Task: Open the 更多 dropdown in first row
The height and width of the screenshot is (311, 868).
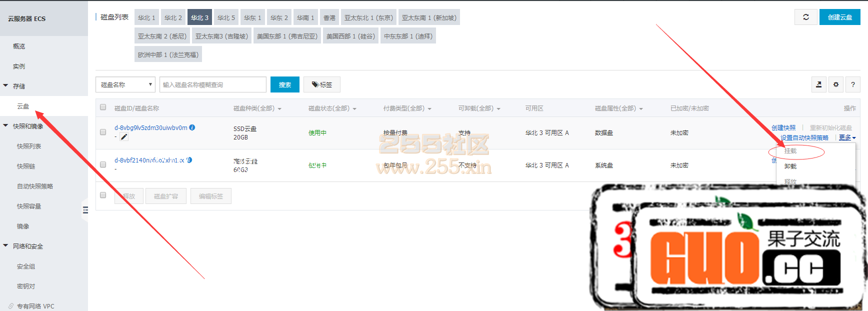Action: tap(847, 137)
